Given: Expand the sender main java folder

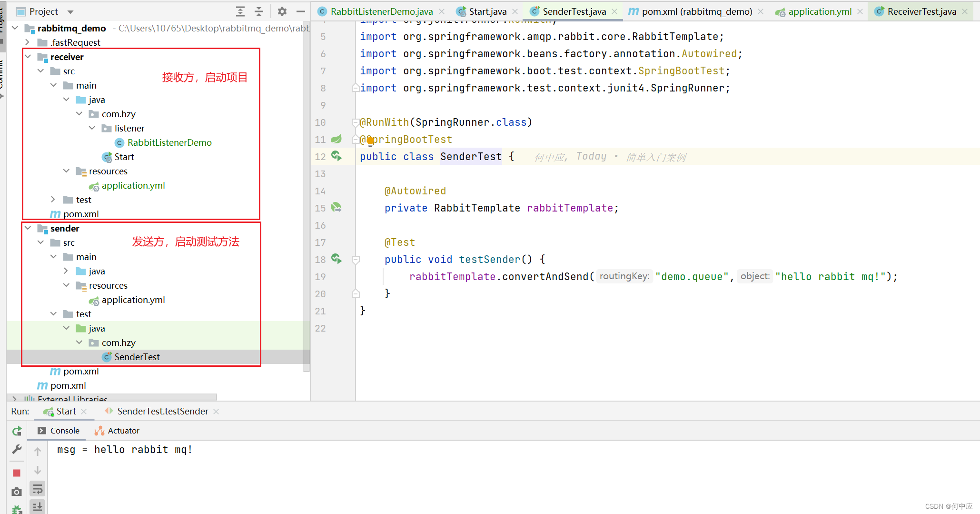Looking at the screenshot, I should tap(66, 271).
